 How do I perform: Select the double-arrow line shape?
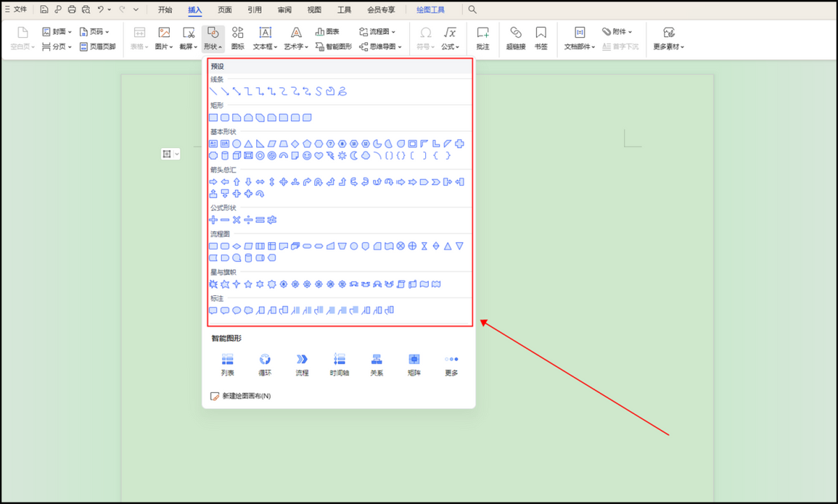[x=237, y=91]
